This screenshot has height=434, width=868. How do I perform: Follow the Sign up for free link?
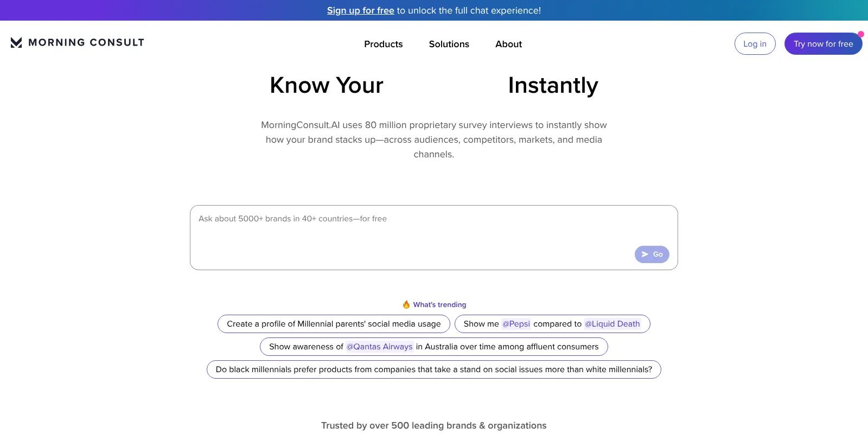(x=361, y=10)
